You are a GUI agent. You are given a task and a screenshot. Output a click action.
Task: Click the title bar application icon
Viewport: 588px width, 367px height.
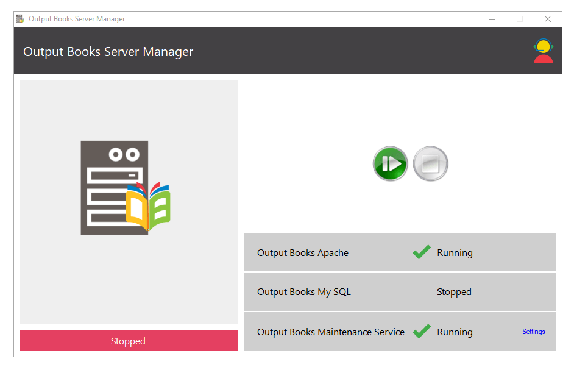20,19
